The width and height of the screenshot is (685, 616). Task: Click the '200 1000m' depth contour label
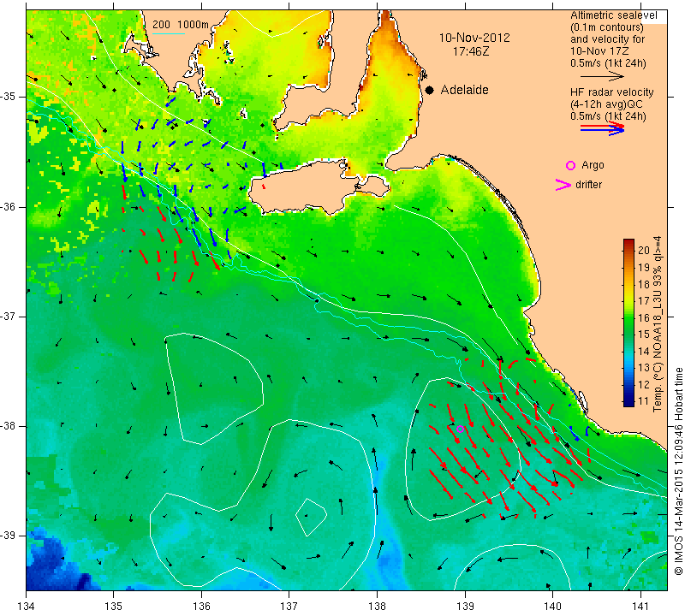pyautogui.click(x=181, y=24)
